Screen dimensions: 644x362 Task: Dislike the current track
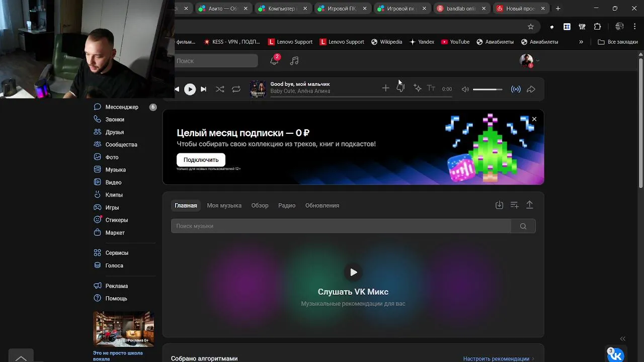[x=400, y=88]
